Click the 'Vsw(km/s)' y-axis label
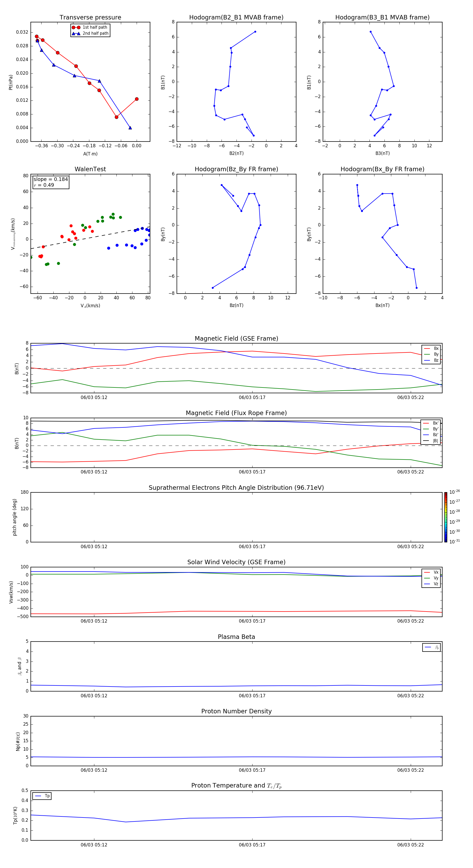 11,592
